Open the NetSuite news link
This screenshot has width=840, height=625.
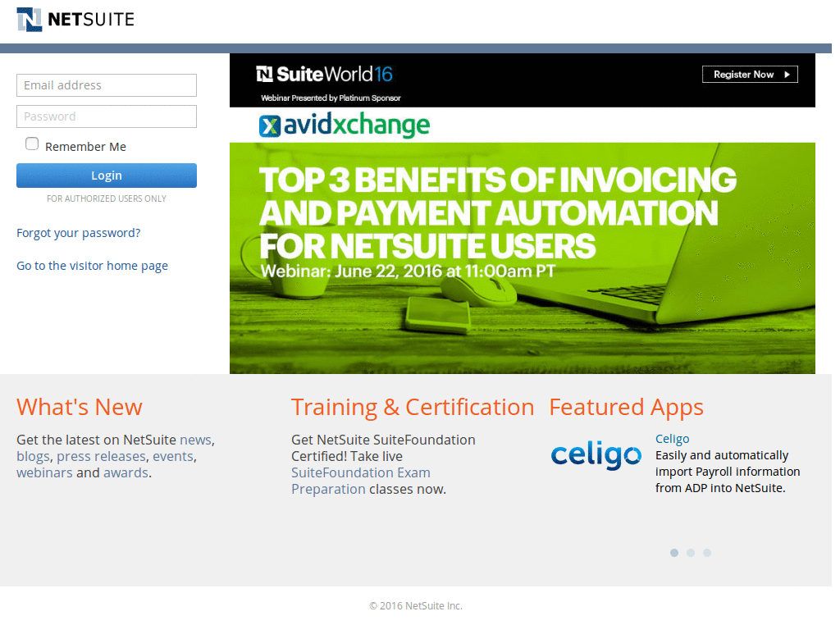(x=195, y=440)
